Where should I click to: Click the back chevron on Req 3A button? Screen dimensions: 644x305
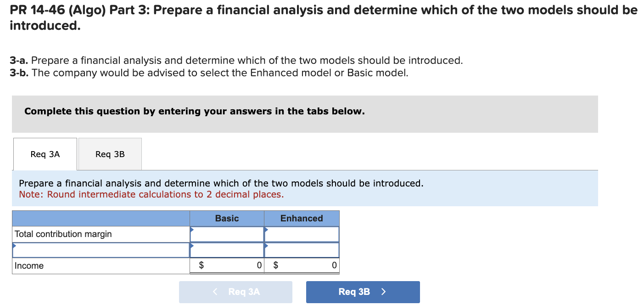(214, 292)
